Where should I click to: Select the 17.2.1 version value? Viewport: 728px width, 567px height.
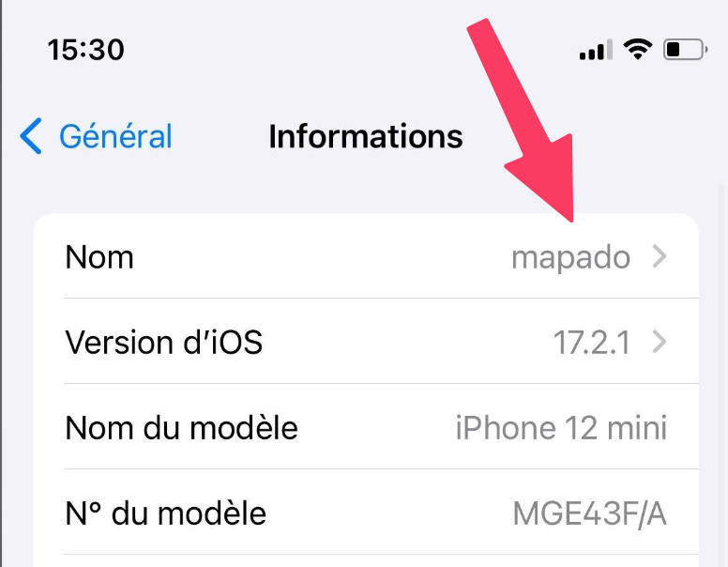tap(591, 343)
